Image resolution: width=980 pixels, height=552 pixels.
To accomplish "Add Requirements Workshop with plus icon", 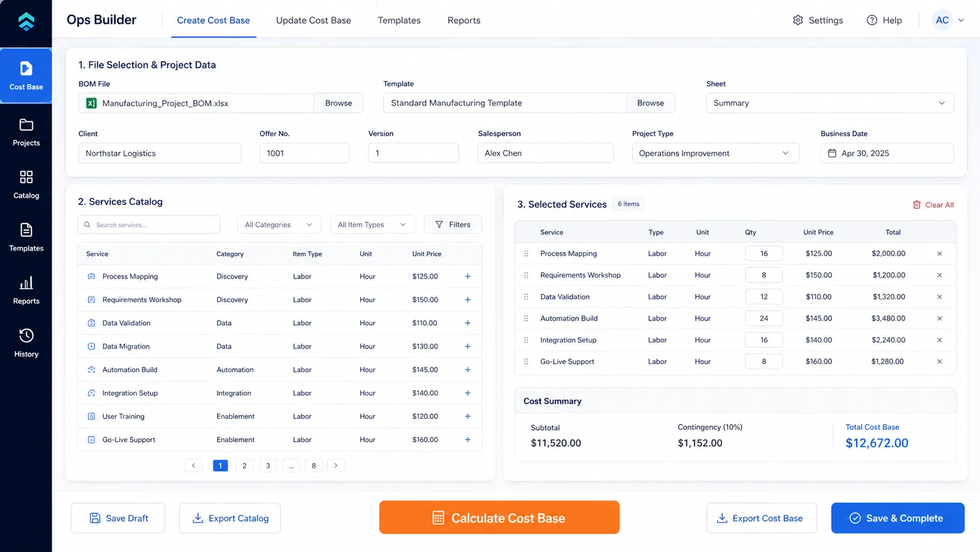I will coord(468,300).
